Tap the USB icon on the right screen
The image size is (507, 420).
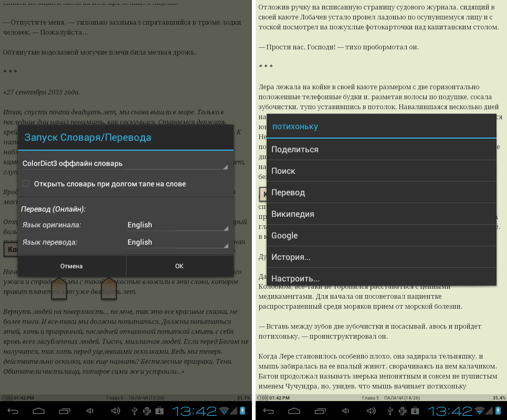coord(390,411)
